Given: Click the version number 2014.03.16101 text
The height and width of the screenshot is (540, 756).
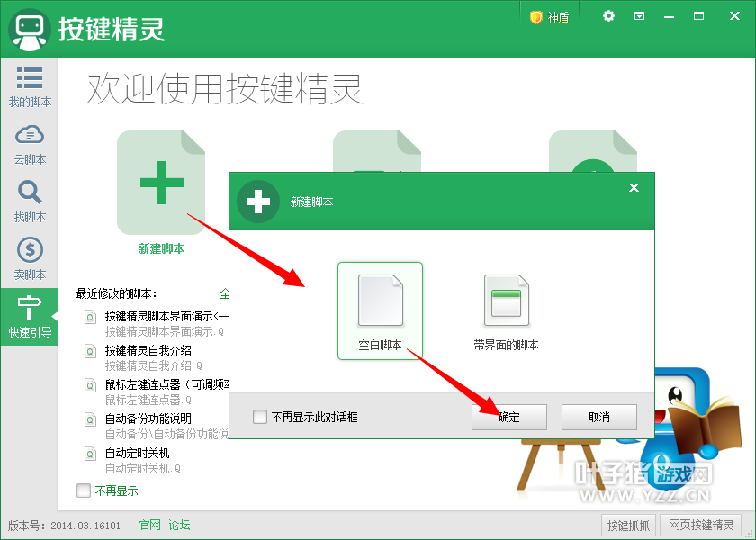Looking at the screenshot, I should click(85, 526).
